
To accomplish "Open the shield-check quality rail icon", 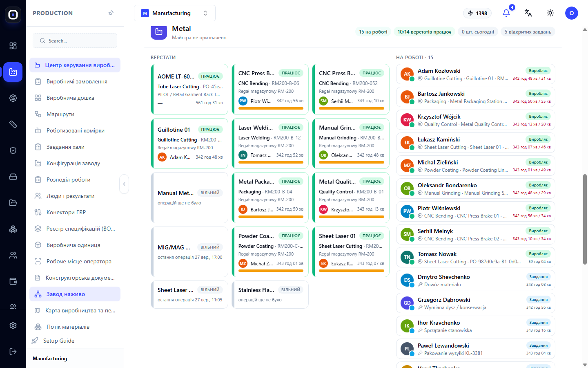I will [x=13, y=150].
